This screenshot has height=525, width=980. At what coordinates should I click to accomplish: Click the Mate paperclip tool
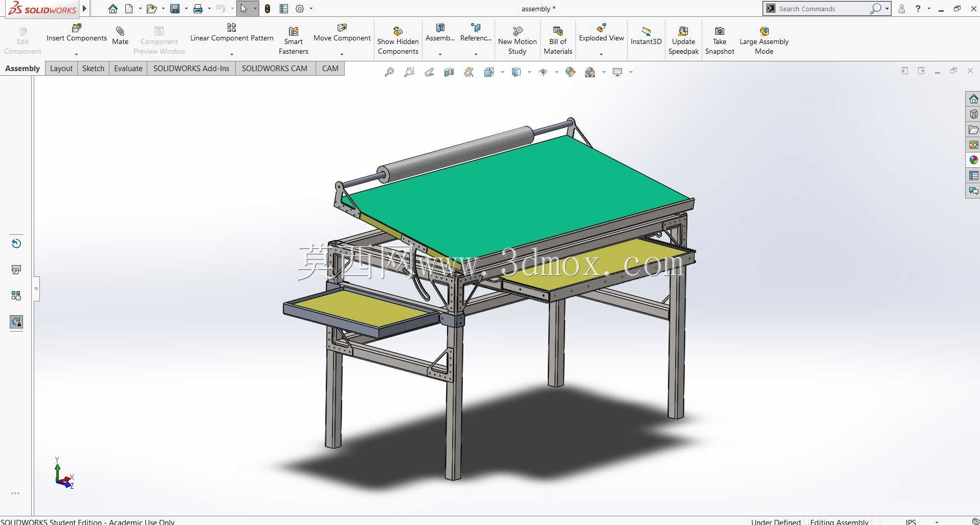[x=120, y=36]
